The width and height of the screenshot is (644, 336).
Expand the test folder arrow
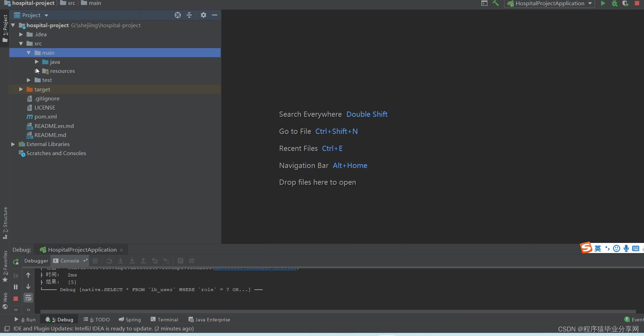(29, 80)
